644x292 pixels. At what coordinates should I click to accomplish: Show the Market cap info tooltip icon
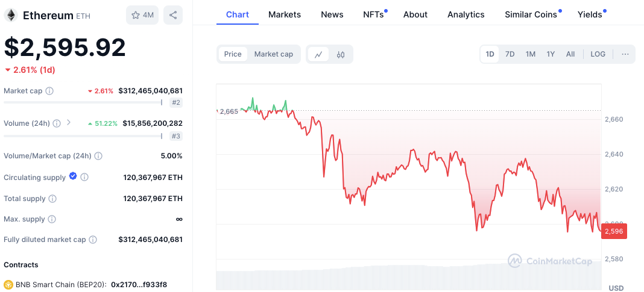(x=49, y=91)
